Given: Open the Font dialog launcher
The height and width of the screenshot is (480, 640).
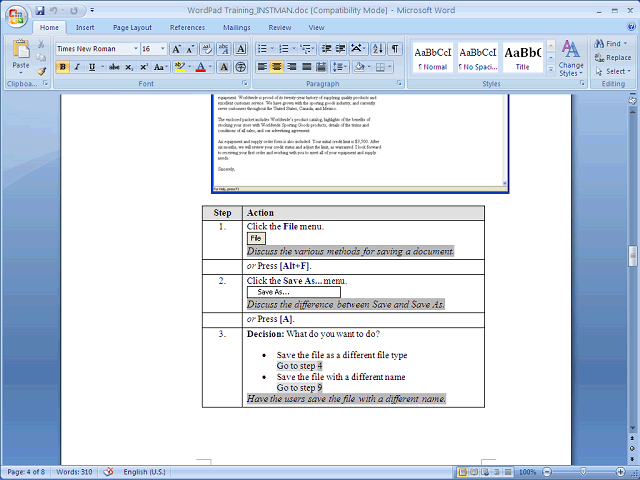Looking at the screenshot, I should coord(245,83).
